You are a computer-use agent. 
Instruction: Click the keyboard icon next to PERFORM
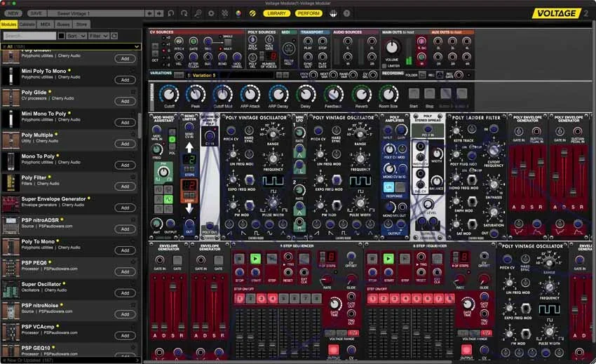pos(333,13)
